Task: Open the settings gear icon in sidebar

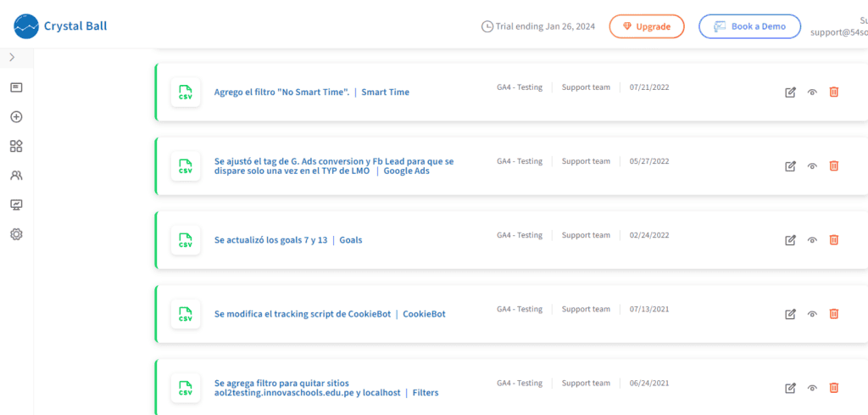Action: 16,234
